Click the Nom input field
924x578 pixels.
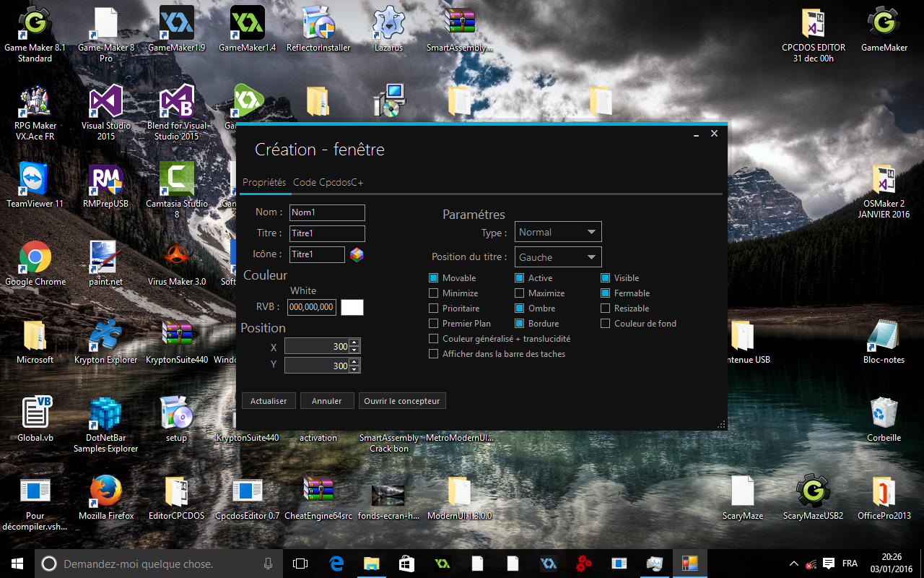click(327, 212)
